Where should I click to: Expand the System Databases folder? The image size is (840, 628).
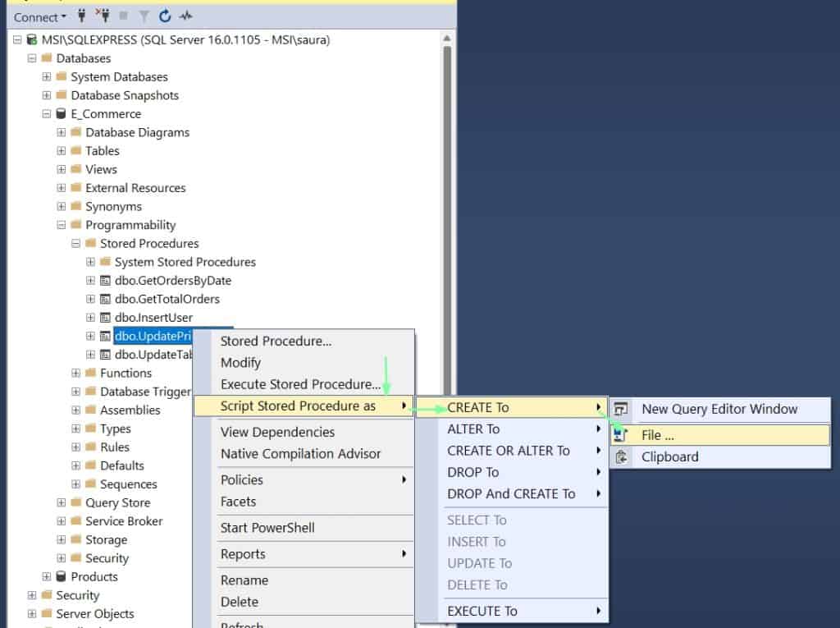(47, 76)
